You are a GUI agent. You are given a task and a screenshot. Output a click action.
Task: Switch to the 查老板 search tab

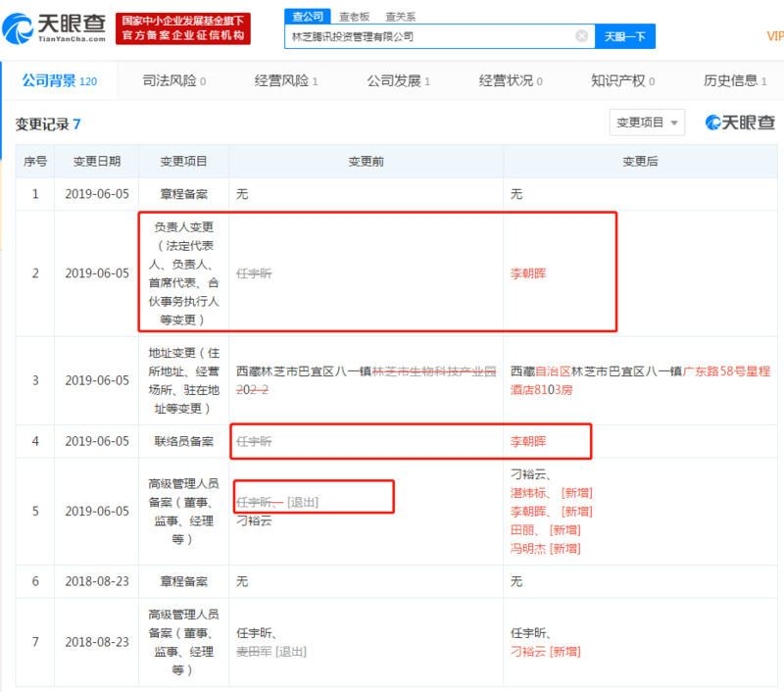[x=355, y=17]
